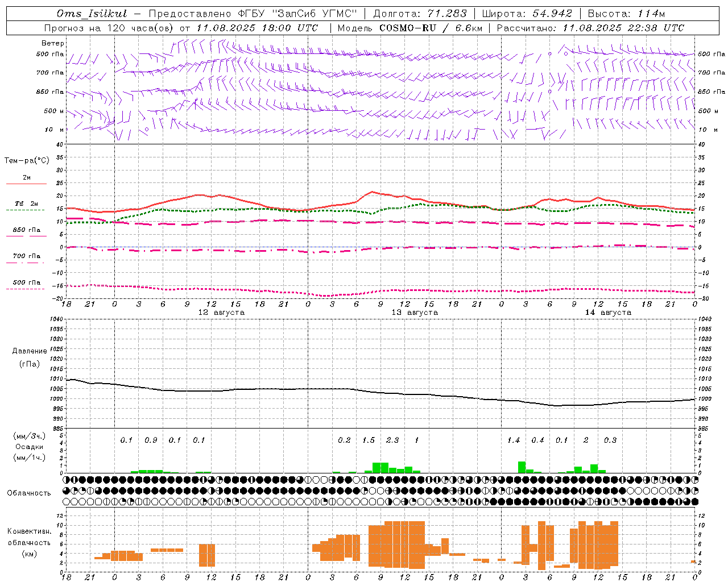Select the 0.4 precipitation total
The width and height of the screenshot is (728, 582).
click(x=537, y=440)
